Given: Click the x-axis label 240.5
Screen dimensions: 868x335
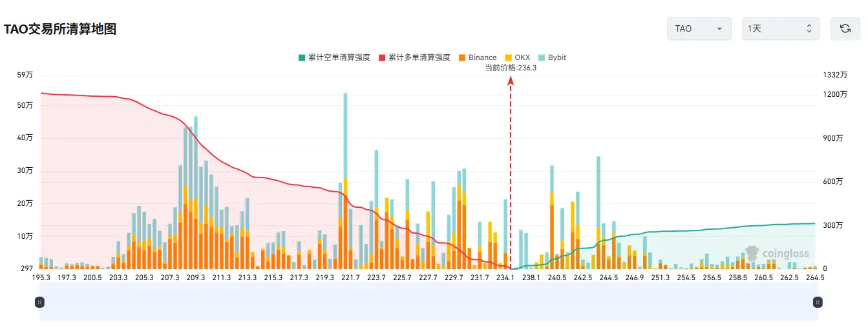Looking at the screenshot, I should click(x=557, y=277).
